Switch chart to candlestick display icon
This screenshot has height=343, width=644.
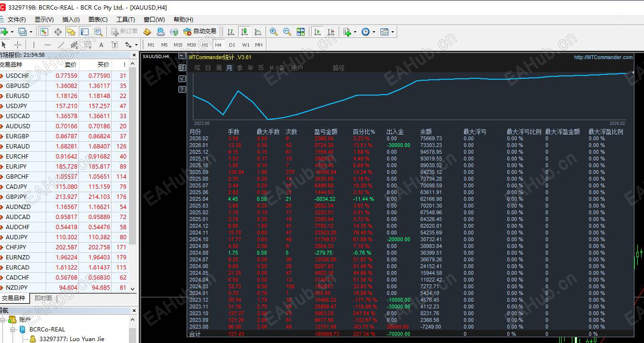[x=244, y=32]
